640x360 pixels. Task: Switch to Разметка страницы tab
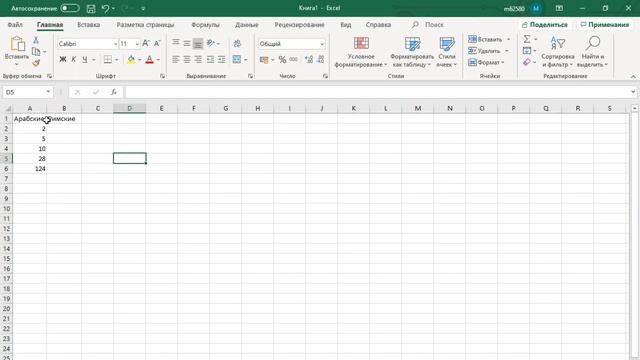tap(145, 25)
